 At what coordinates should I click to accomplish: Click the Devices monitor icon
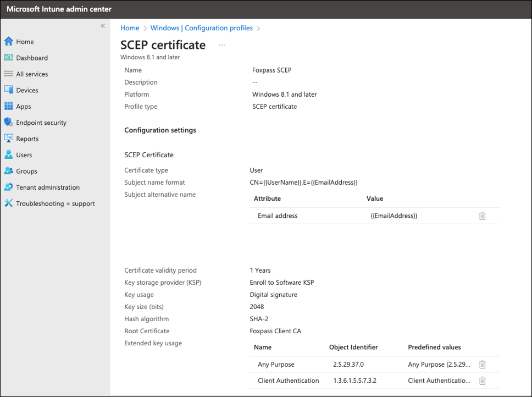[x=8, y=90]
